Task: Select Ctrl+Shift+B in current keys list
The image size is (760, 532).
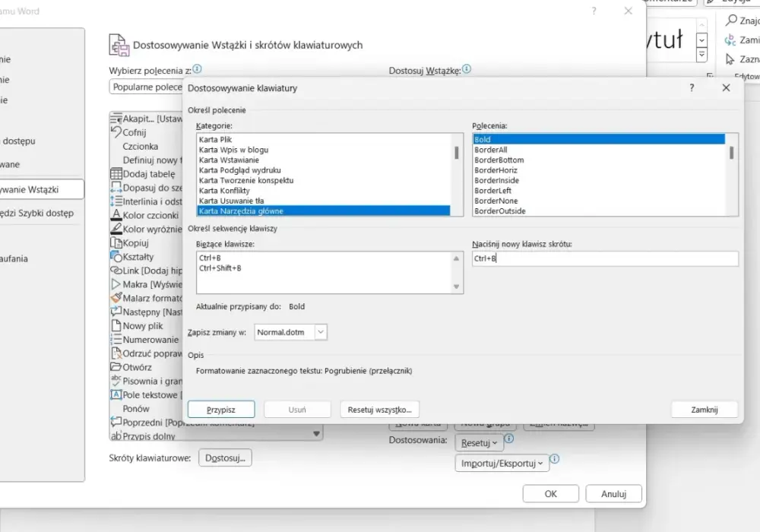Action: pyautogui.click(x=220, y=268)
